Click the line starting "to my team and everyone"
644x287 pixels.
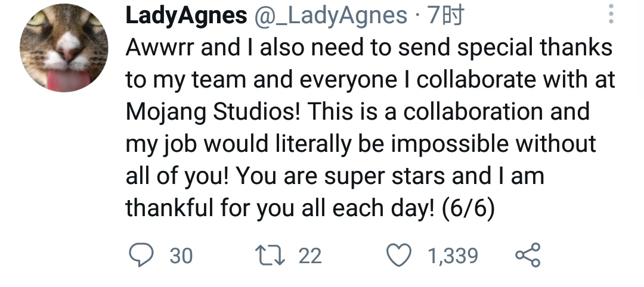[369, 80]
